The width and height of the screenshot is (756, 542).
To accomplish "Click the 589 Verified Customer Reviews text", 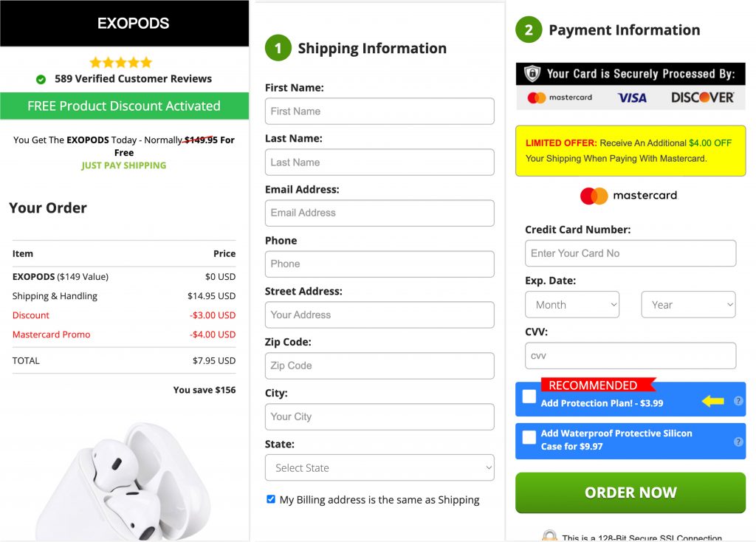I will (x=133, y=79).
